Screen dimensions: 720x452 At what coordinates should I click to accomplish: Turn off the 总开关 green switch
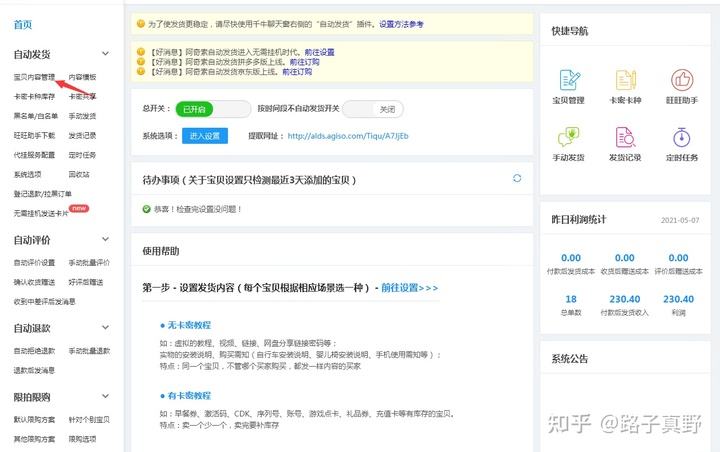click(x=213, y=109)
